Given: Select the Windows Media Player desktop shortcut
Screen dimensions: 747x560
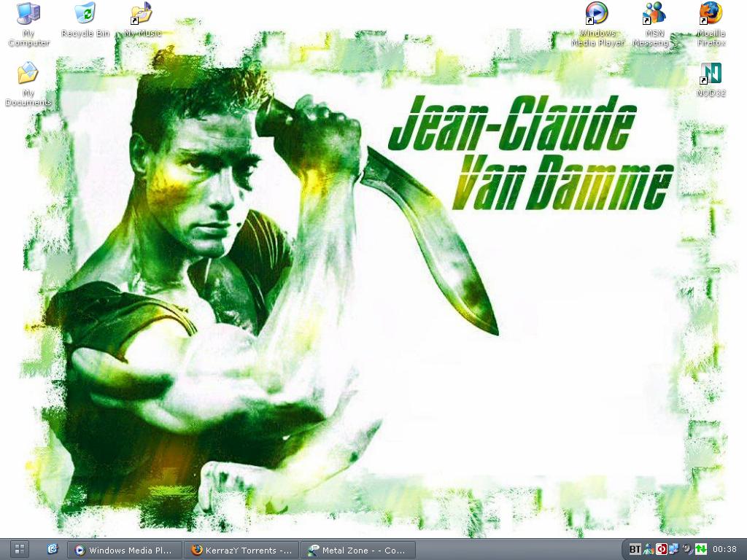Looking at the screenshot, I should [x=597, y=24].
